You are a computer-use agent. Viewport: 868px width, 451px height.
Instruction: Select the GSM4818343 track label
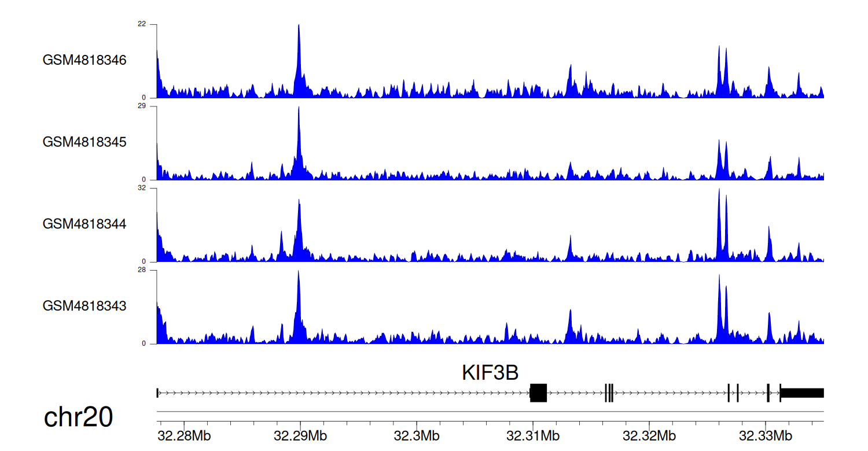coord(84,305)
